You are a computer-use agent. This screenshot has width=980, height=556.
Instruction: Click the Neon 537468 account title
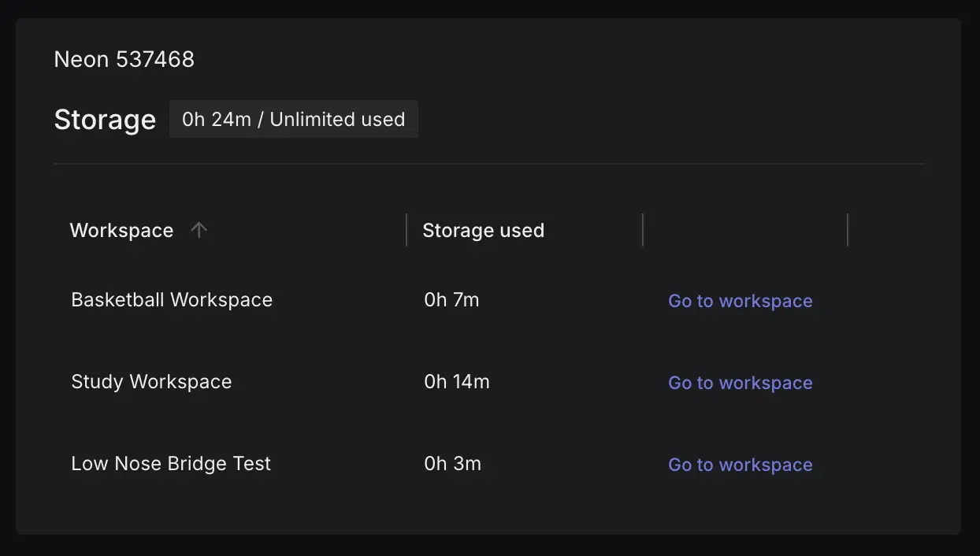(x=124, y=59)
